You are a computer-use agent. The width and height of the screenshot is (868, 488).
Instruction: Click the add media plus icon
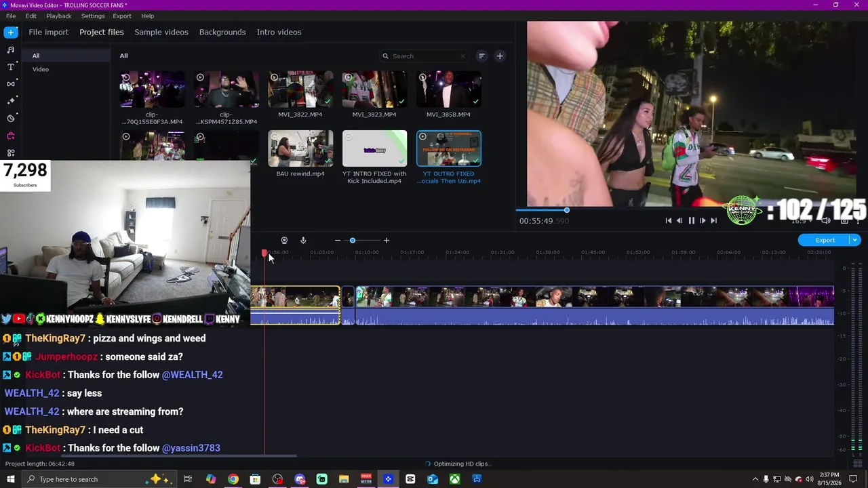[500, 56]
